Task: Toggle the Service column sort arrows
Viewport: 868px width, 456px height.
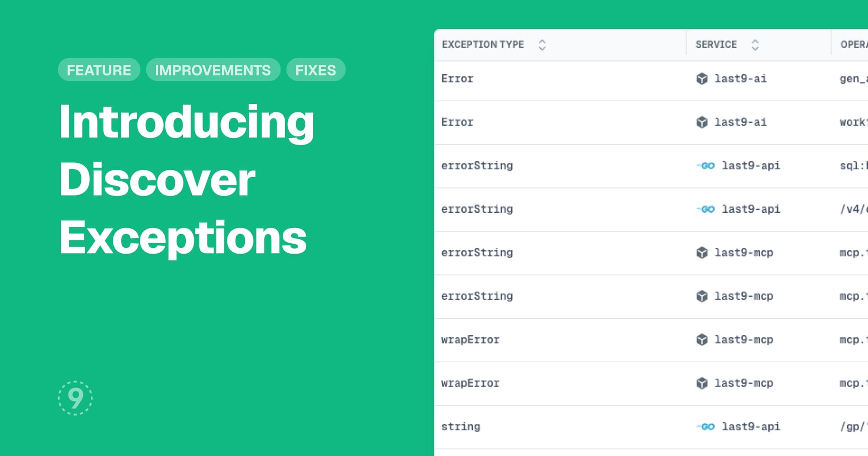Action: pyautogui.click(x=755, y=45)
